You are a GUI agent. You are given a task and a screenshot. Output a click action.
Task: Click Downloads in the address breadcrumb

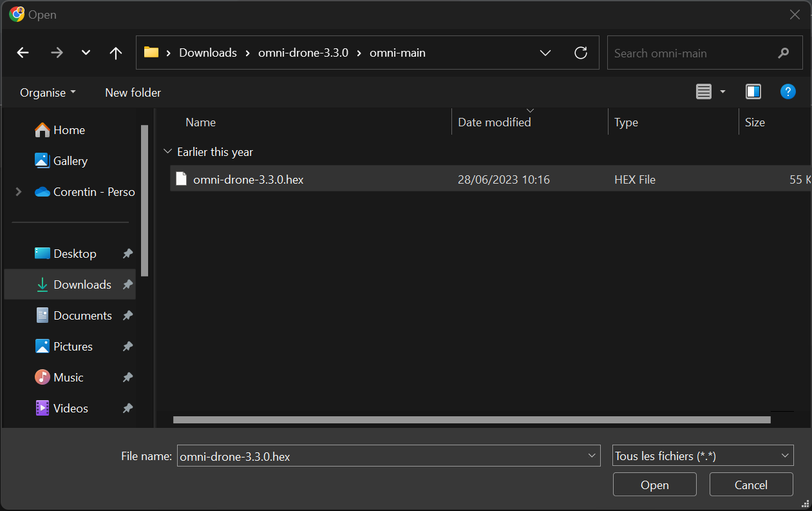pyautogui.click(x=208, y=53)
